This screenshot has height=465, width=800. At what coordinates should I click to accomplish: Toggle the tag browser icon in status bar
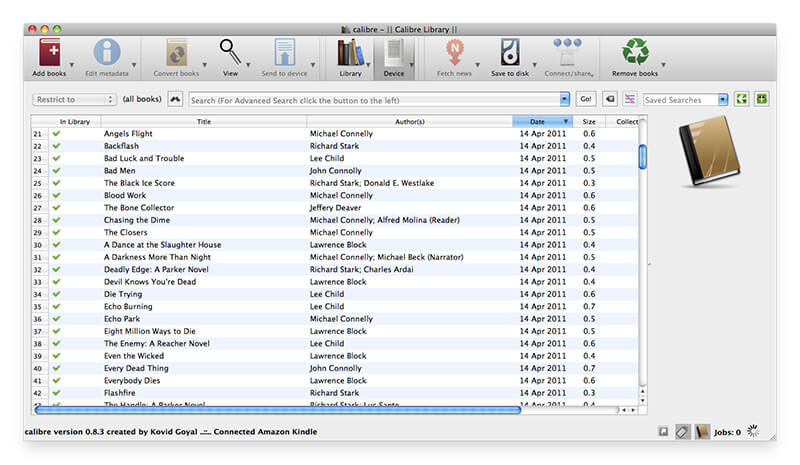pyautogui.click(x=682, y=432)
